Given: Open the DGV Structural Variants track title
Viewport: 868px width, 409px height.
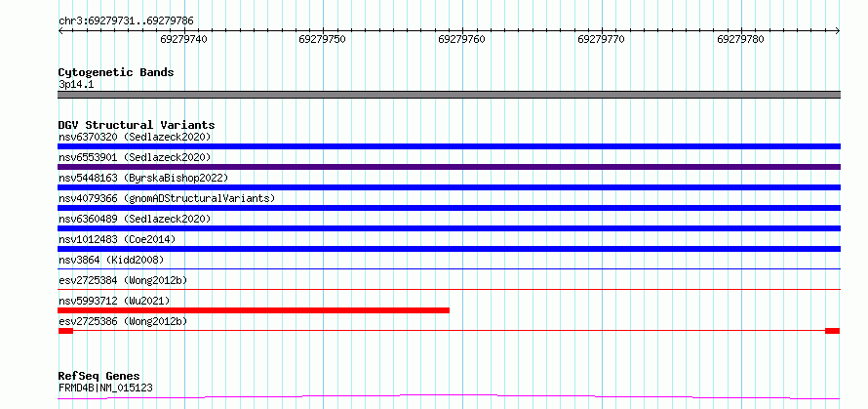Looking at the screenshot, I should pos(137,125).
